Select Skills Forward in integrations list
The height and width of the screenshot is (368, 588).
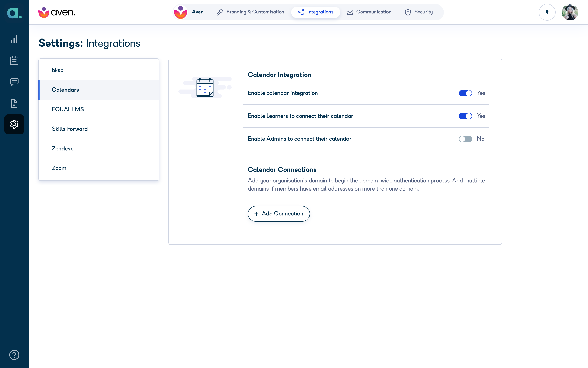pyautogui.click(x=99, y=129)
